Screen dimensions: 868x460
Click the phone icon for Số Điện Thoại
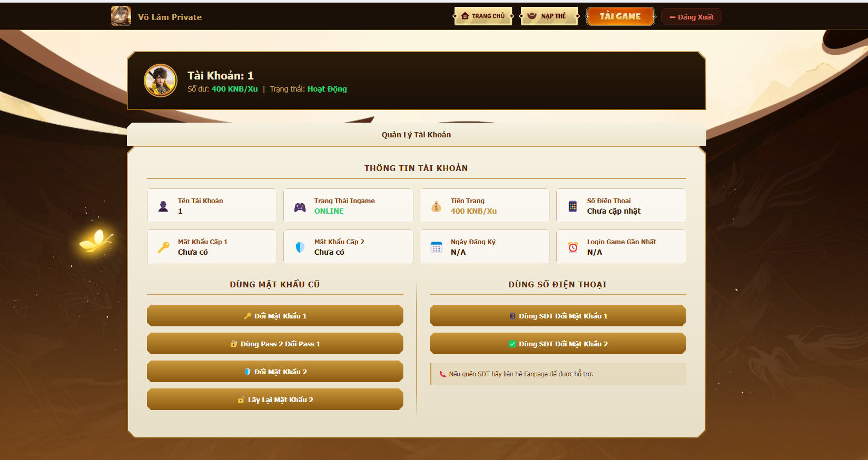tap(573, 206)
